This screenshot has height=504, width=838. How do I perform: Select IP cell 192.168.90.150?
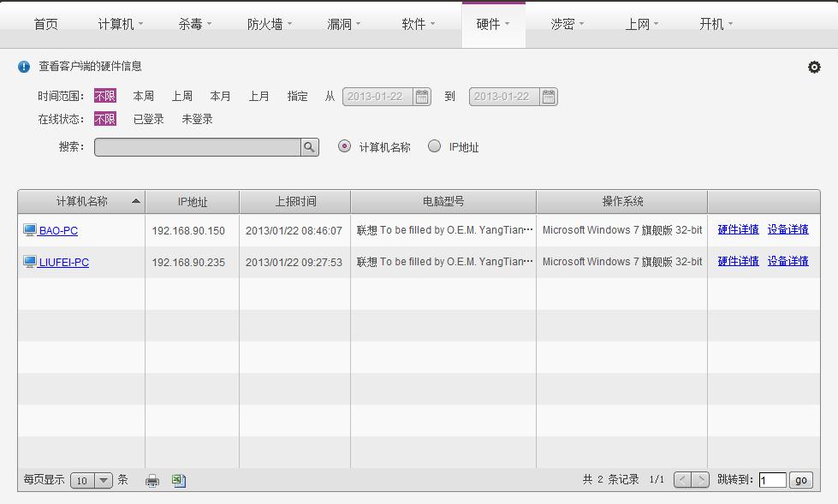188,231
